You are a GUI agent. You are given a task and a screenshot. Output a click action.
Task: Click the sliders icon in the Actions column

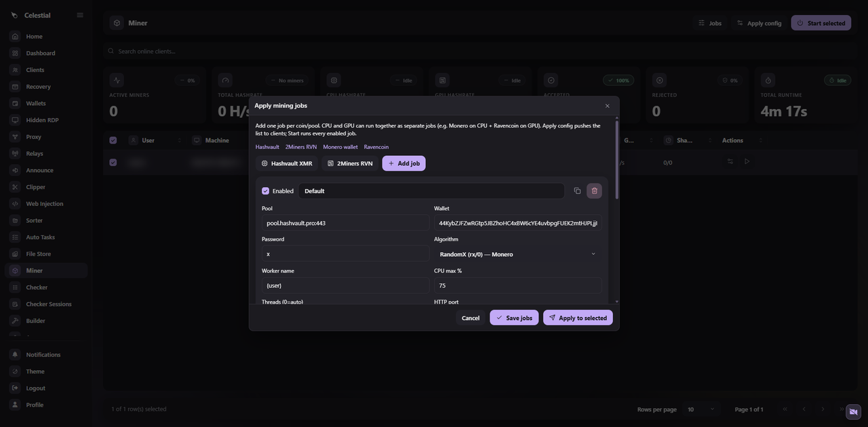click(730, 162)
